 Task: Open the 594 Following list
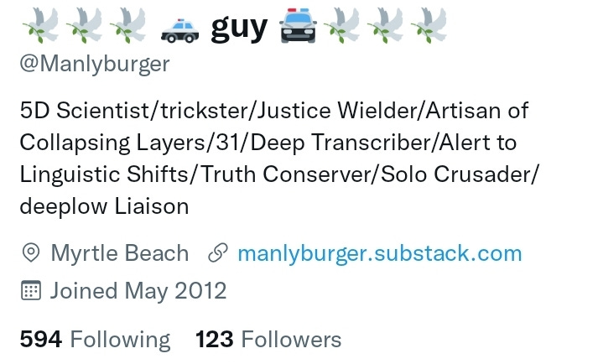click(x=95, y=340)
